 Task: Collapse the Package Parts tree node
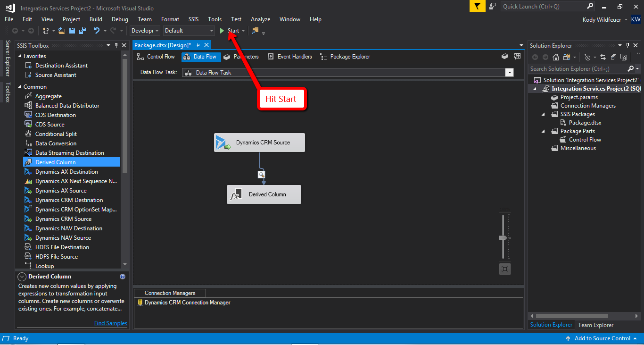[x=543, y=131]
